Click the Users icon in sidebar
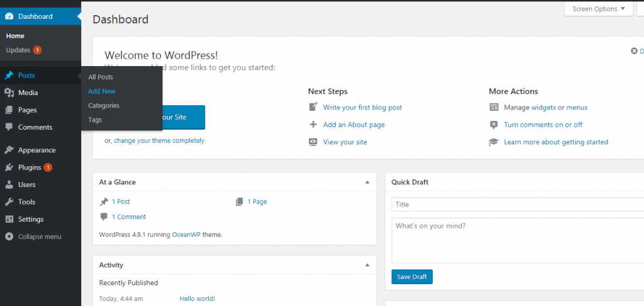This screenshot has width=644, height=306. coord(9,185)
